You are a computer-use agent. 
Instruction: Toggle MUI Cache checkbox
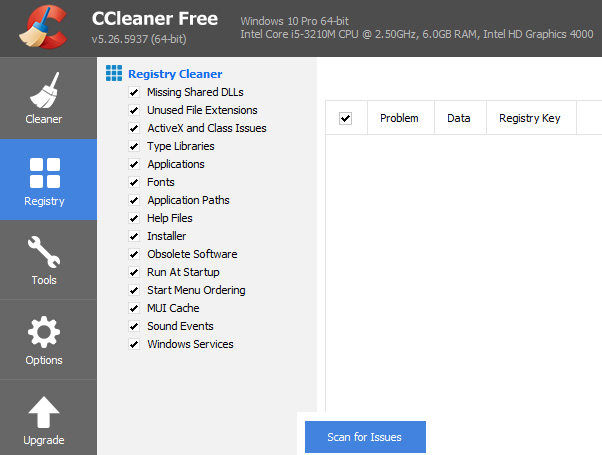134,308
